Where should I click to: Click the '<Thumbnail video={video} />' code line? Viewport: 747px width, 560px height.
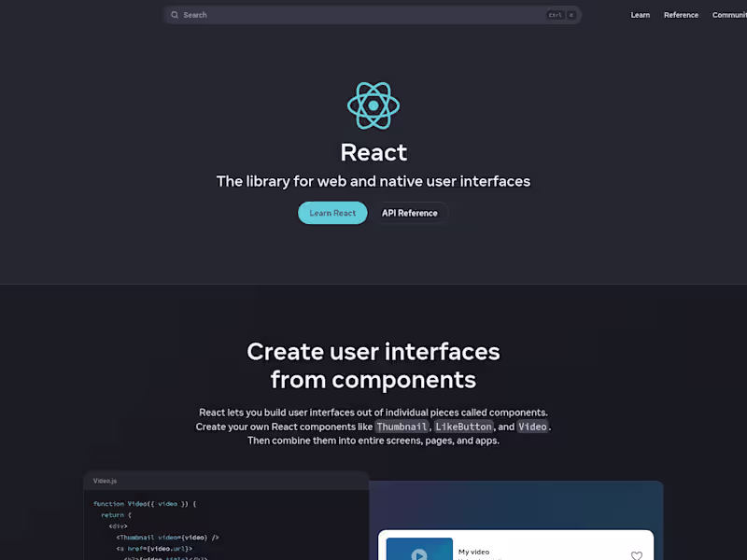coord(168,538)
